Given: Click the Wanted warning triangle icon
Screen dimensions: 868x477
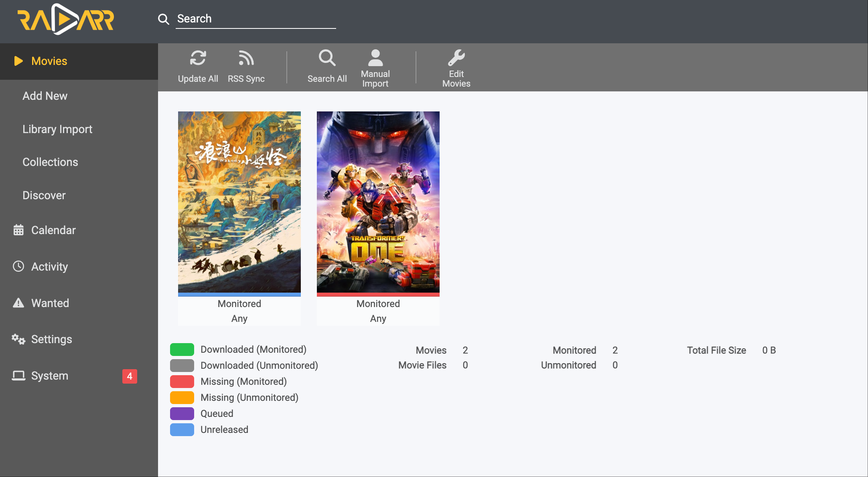Looking at the screenshot, I should pos(18,303).
